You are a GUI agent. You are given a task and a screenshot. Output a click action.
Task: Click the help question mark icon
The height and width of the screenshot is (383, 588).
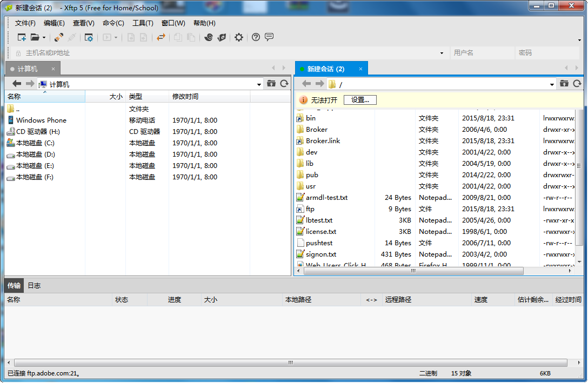[x=256, y=37]
